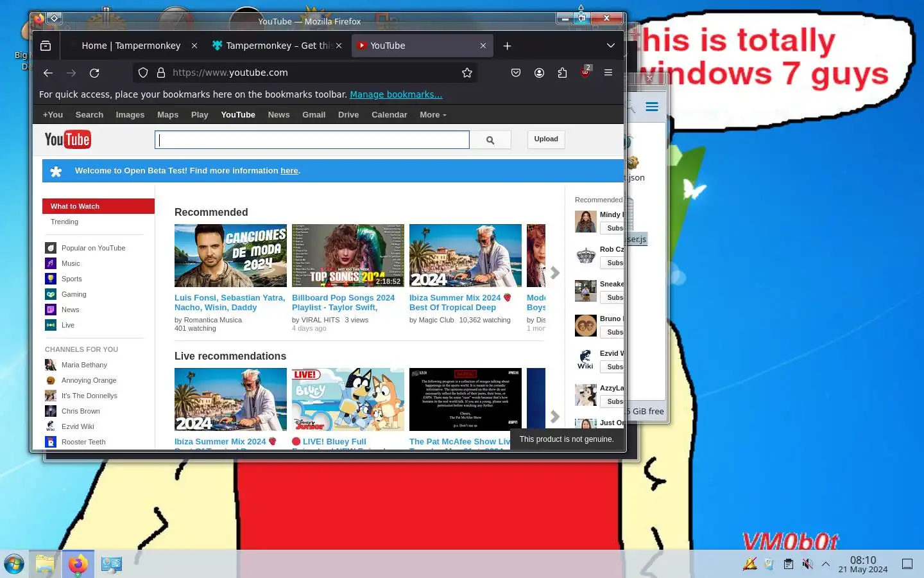
Task: Click the News guide icon in sidebar
Action: (x=51, y=310)
